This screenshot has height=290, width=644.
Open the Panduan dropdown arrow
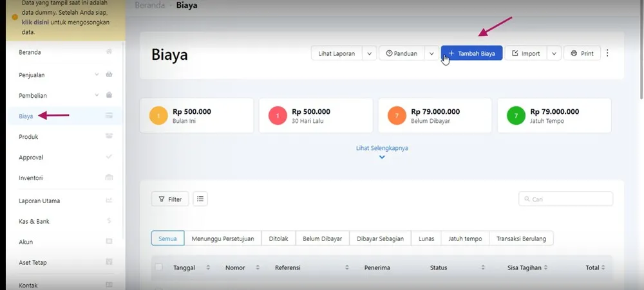431,53
